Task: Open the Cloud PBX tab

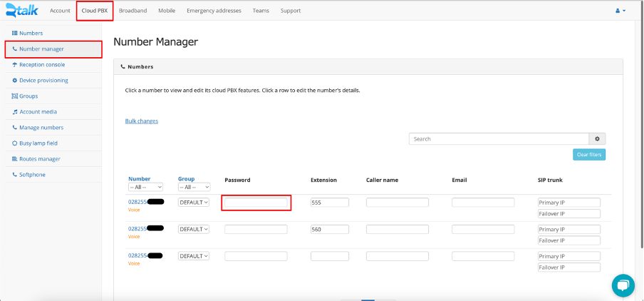Action: (95, 11)
